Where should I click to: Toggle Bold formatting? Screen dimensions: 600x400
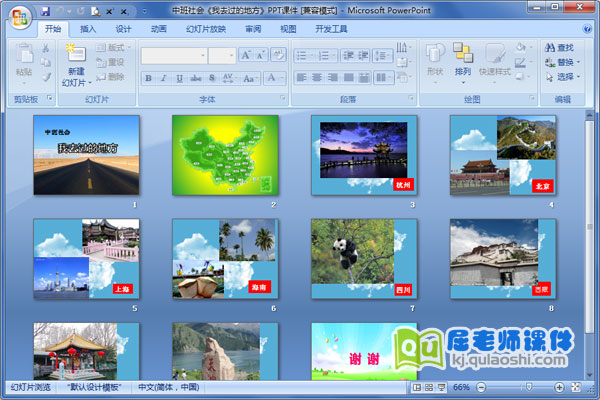click(148, 78)
